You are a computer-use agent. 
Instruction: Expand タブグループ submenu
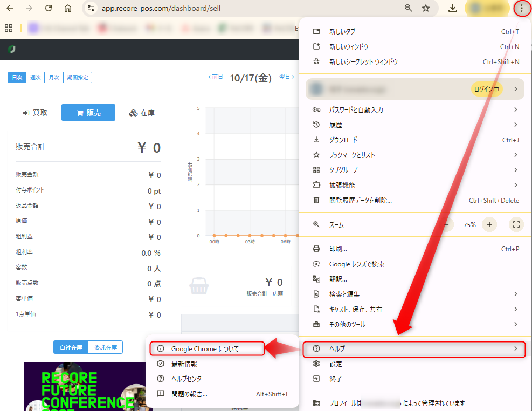pyautogui.click(x=416, y=170)
